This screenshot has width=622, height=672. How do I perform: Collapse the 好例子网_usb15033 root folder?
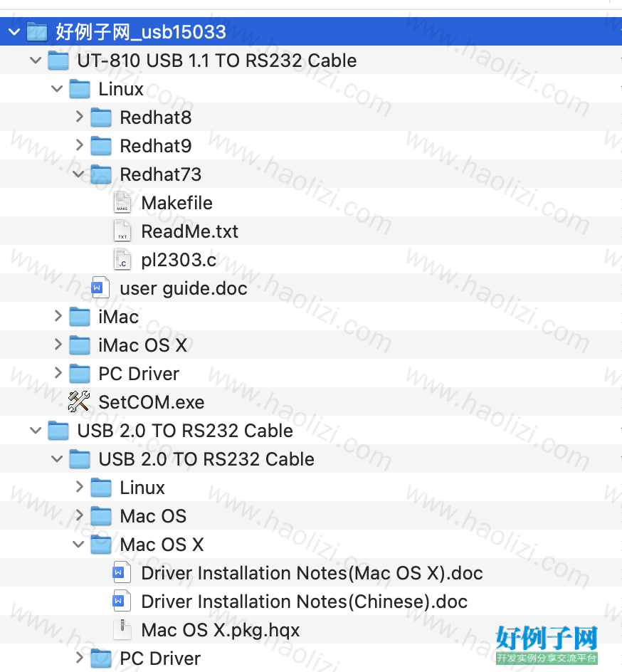(x=14, y=32)
